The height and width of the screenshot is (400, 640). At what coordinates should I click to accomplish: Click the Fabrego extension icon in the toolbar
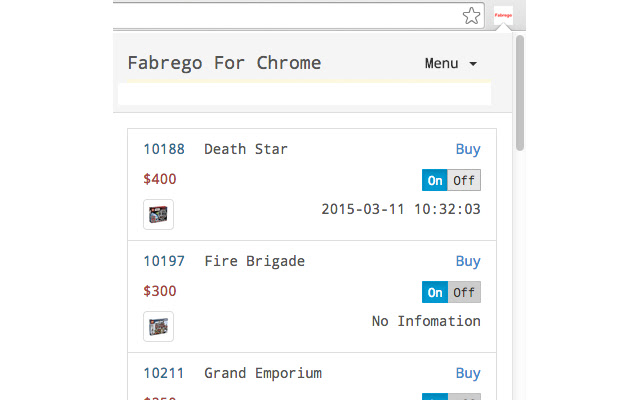coord(503,15)
